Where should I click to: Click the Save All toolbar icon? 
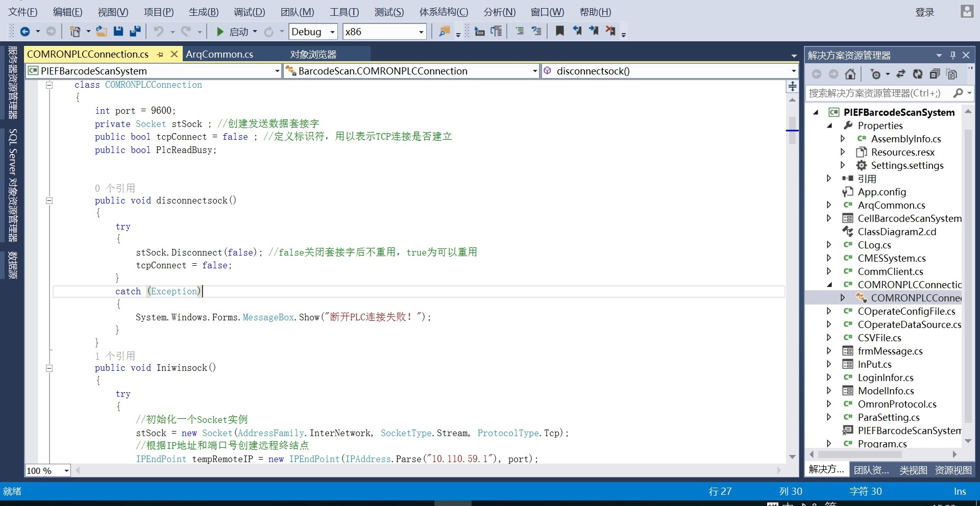click(135, 32)
